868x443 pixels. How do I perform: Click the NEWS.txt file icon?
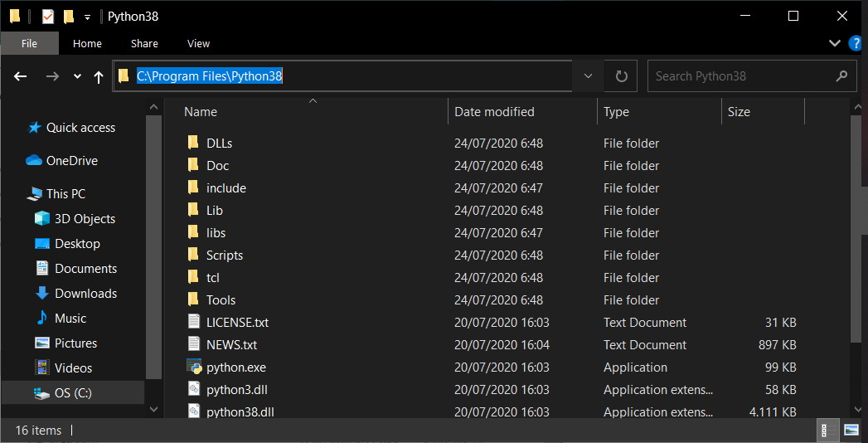tap(194, 344)
